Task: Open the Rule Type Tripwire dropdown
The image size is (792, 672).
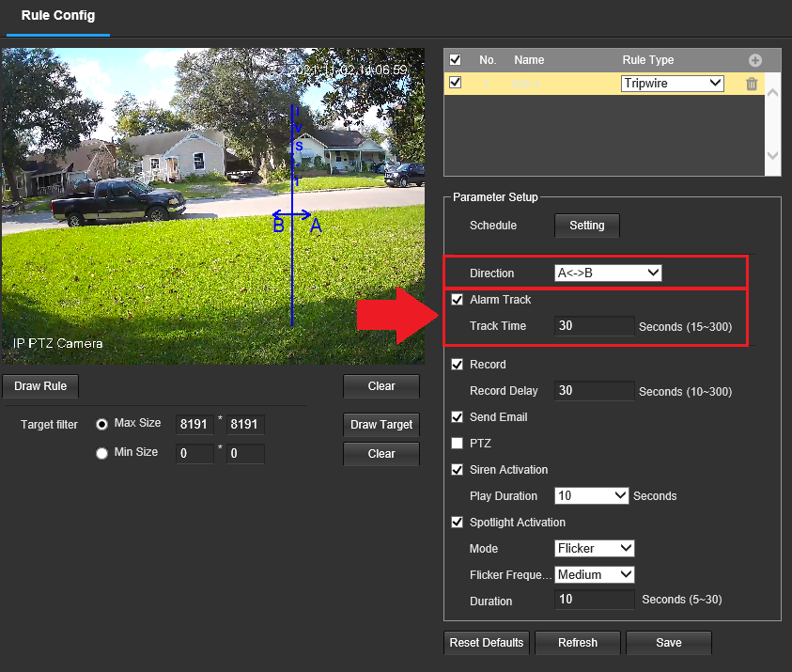Action: (673, 84)
